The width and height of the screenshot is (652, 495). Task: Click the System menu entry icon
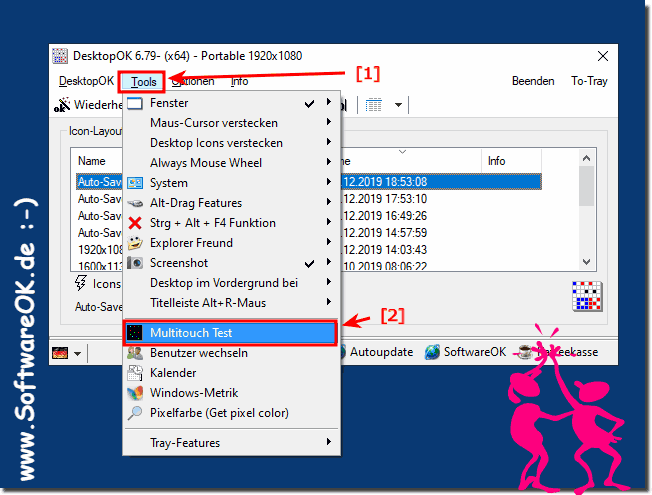[135, 183]
